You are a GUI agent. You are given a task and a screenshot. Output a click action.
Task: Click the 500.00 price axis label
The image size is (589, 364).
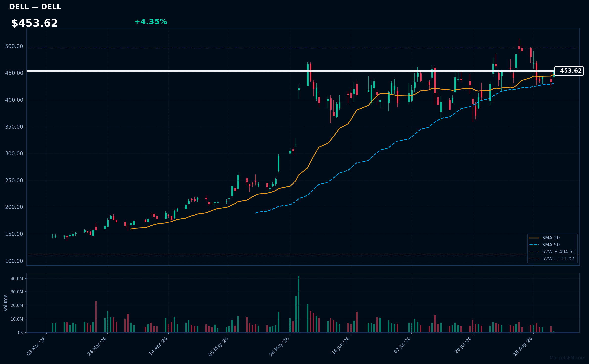pyautogui.click(x=14, y=46)
